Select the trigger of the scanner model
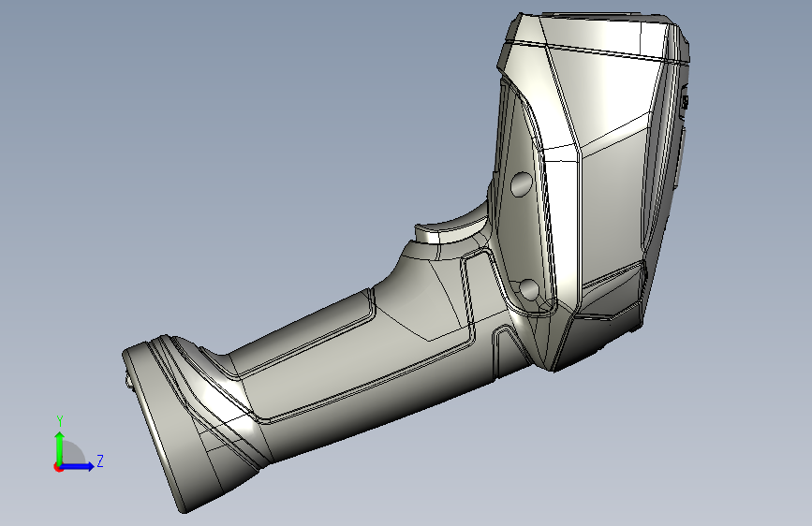 coord(452,226)
